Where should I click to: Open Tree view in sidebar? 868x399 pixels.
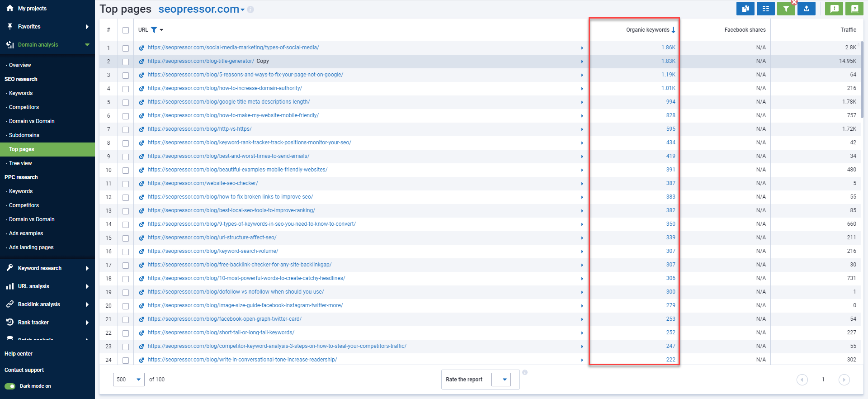(x=20, y=163)
